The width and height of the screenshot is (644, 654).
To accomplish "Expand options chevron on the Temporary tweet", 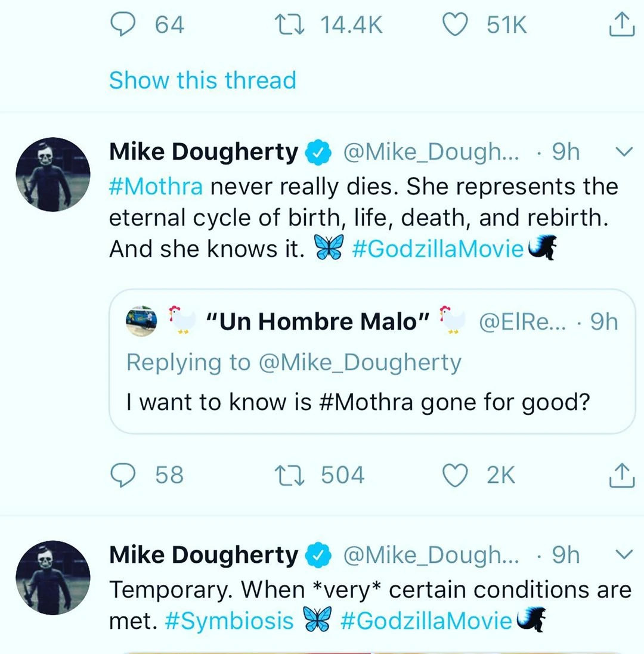I will point(622,555).
